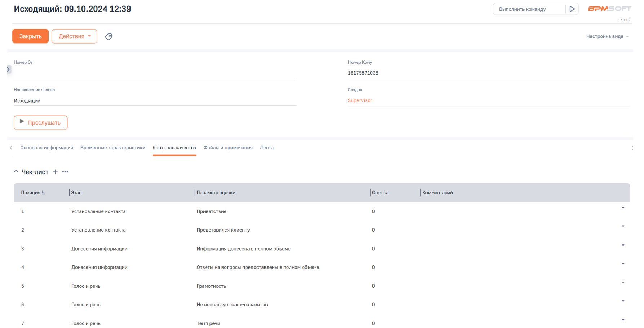
Task: Open the Supervisor creator link
Action: click(x=360, y=100)
